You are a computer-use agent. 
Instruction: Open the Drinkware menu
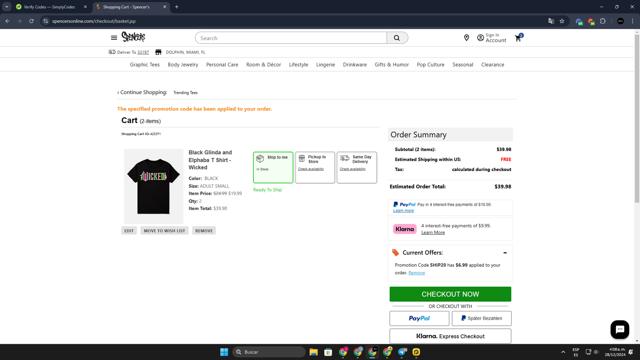355,64
